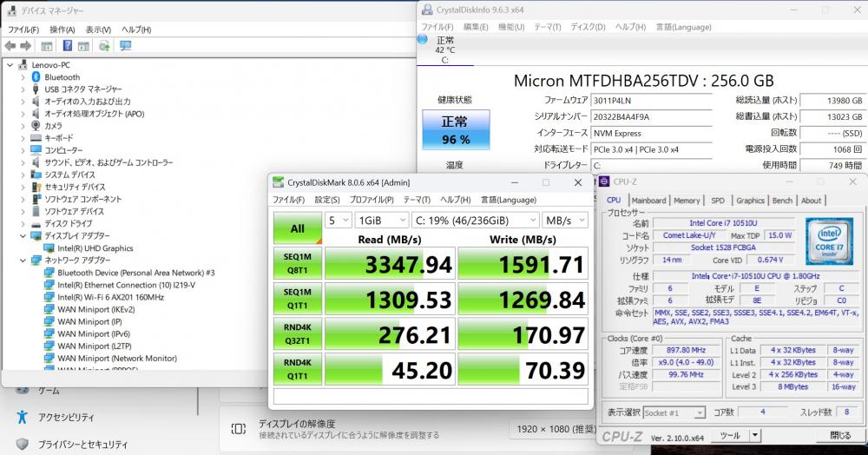Click the scan hardware monitor icon in Device Manager
This screenshot has width=868, height=455.
click(126, 46)
